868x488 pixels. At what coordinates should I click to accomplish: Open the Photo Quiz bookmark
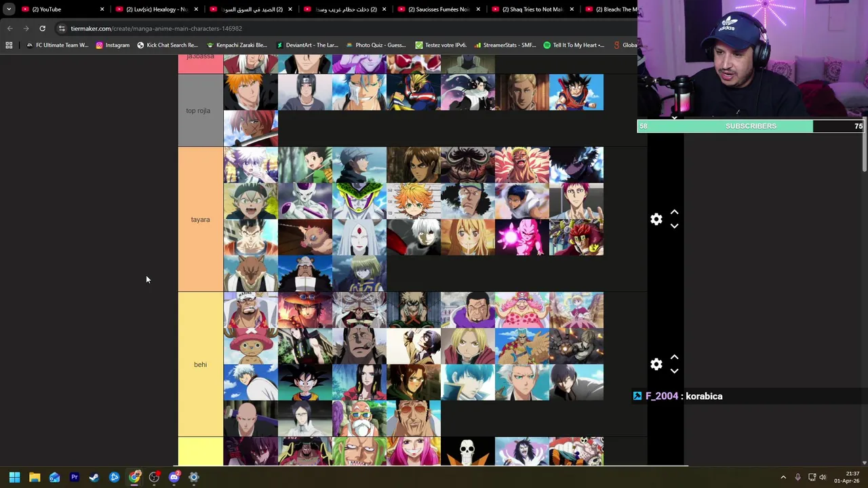pos(375,45)
